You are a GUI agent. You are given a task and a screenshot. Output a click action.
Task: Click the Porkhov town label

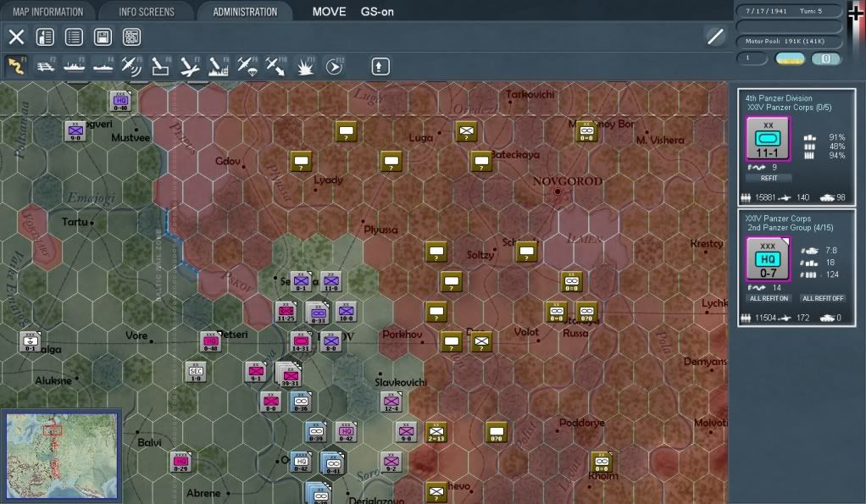[402, 335]
